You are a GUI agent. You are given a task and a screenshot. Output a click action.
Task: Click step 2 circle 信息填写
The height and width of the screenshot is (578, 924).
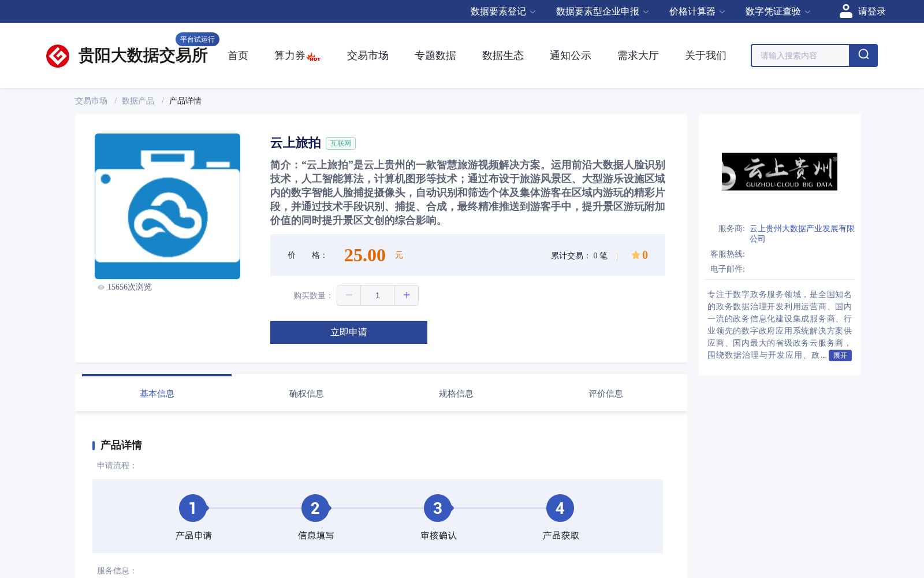[x=315, y=508]
